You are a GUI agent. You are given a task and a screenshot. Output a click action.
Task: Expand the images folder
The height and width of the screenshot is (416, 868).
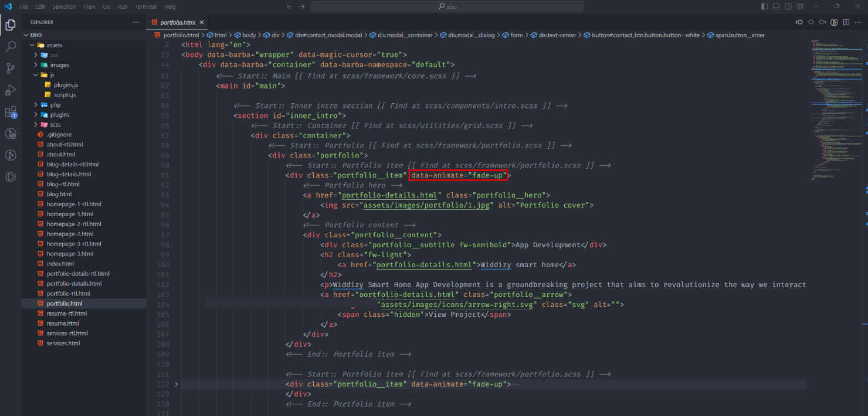36,65
